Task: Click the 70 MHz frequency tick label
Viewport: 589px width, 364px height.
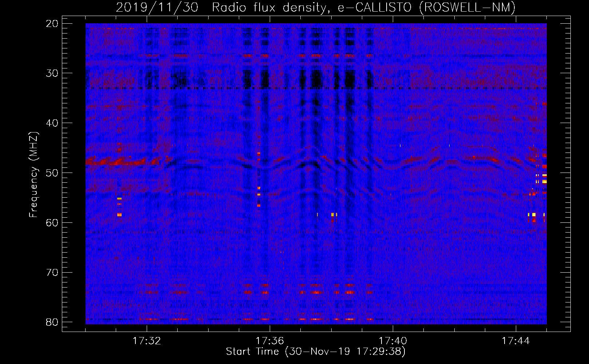Action: point(52,273)
